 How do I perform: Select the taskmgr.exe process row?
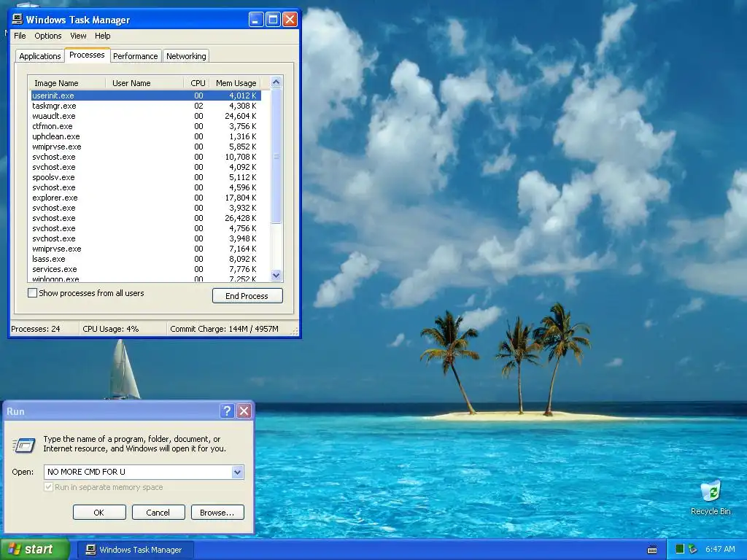pos(145,106)
